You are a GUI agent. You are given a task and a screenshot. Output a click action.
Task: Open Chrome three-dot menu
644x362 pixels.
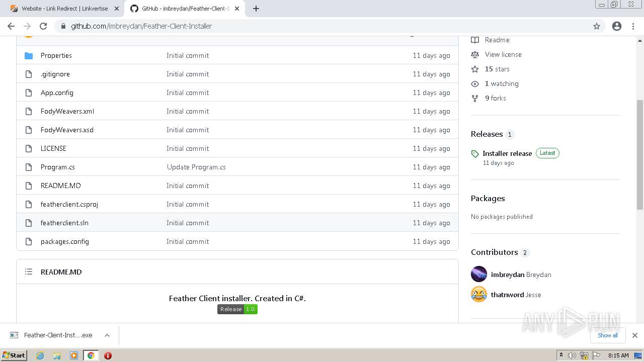point(633,26)
